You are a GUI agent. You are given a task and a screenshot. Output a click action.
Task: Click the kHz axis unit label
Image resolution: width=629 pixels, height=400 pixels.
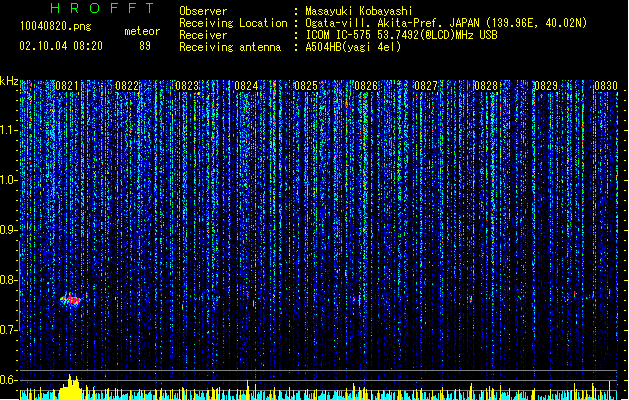point(9,81)
